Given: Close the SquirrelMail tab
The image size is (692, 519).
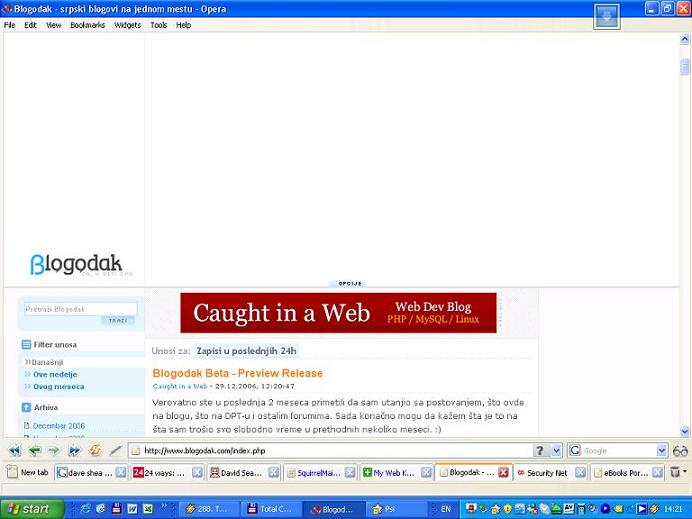Looking at the screenshot, I should tap(350, 473).
